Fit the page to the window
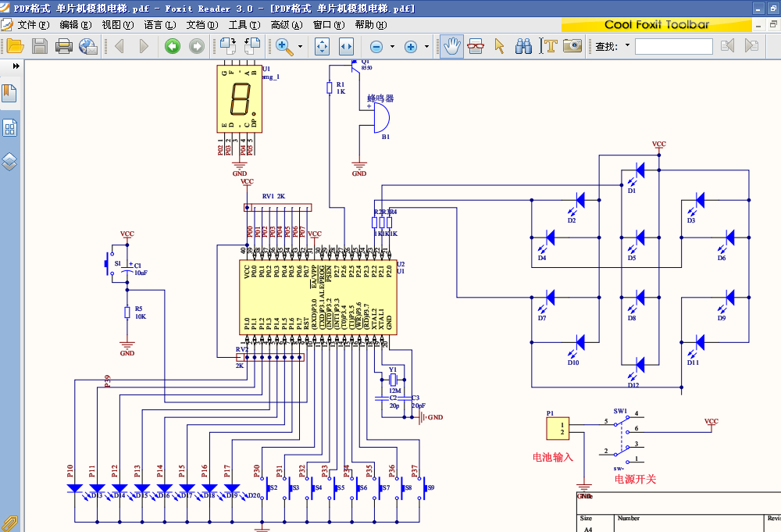The width and height of the screenshot is (781, 532). pyautogui.click(x=323, y=46)
